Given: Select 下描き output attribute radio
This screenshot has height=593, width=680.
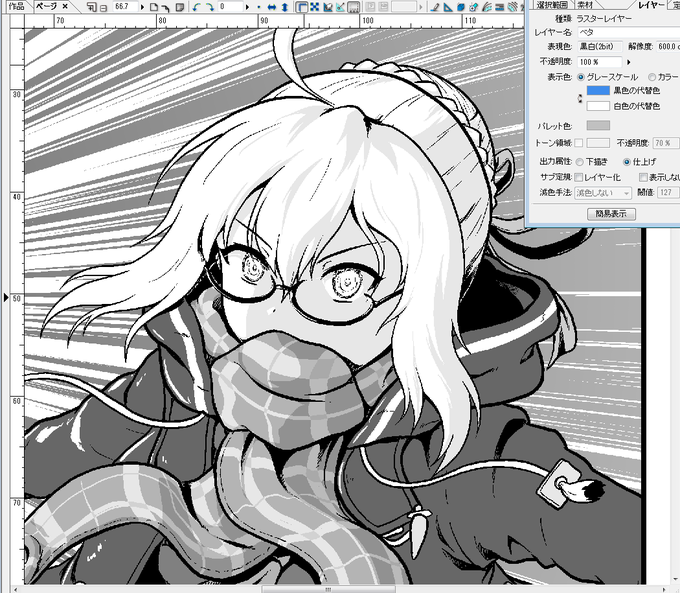Looking at the screenshot, I should coord(580,162).
